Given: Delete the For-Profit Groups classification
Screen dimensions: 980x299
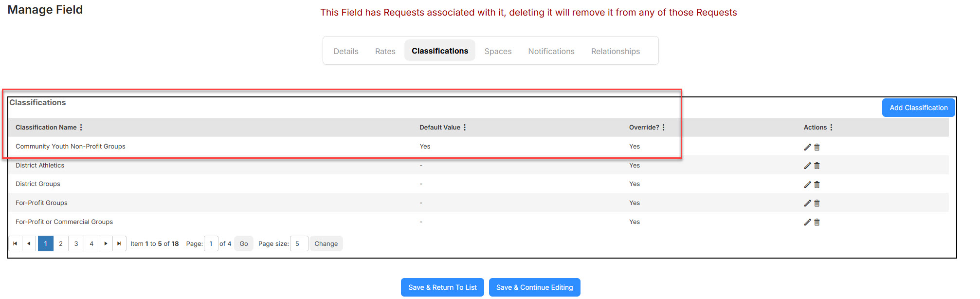Looking at the screenshot, I should 817,203.
